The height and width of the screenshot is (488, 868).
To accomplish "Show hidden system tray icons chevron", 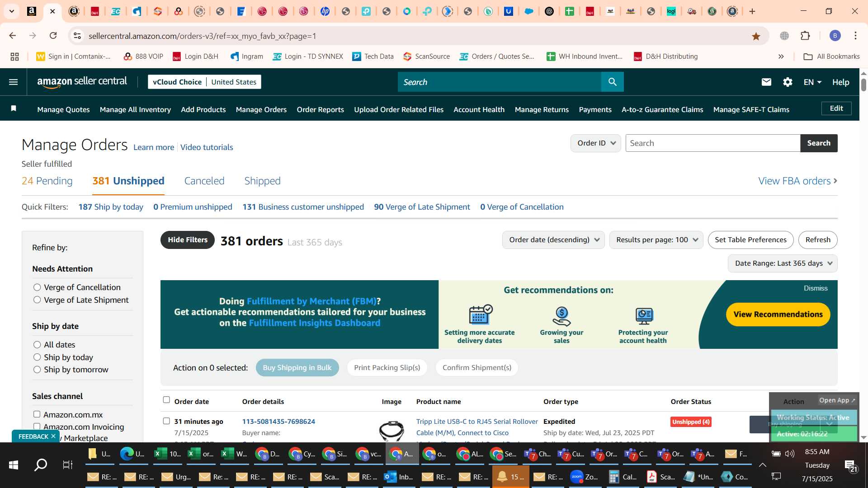I will (x=762, y=465).
